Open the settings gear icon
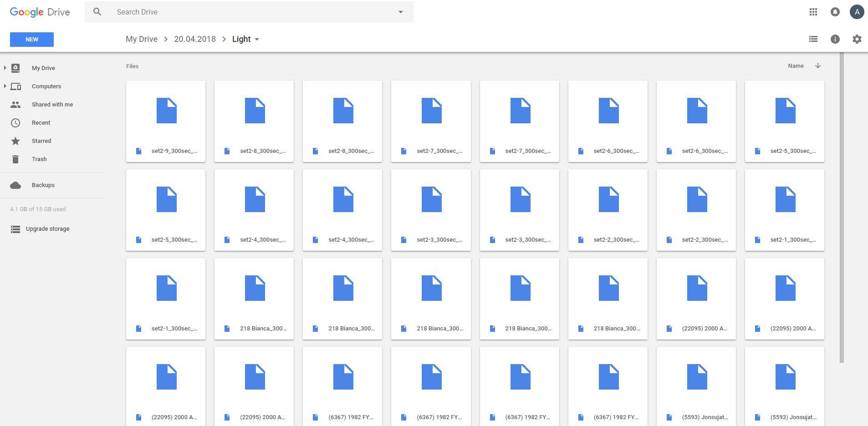This screenshot has width=868, height=426. click(857, 39)
